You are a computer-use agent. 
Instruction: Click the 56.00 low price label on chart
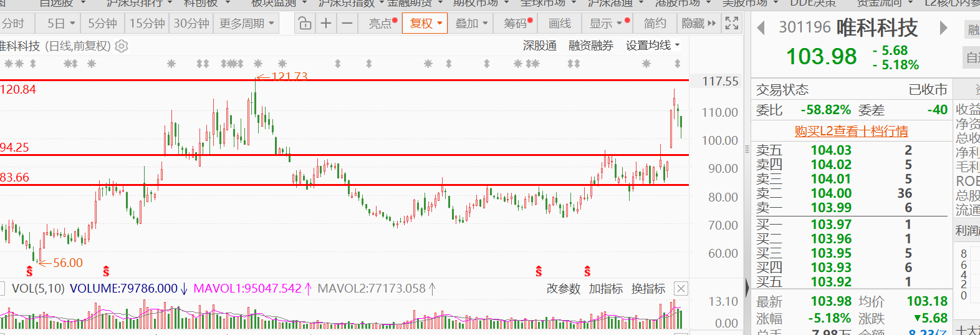[68, 263]
